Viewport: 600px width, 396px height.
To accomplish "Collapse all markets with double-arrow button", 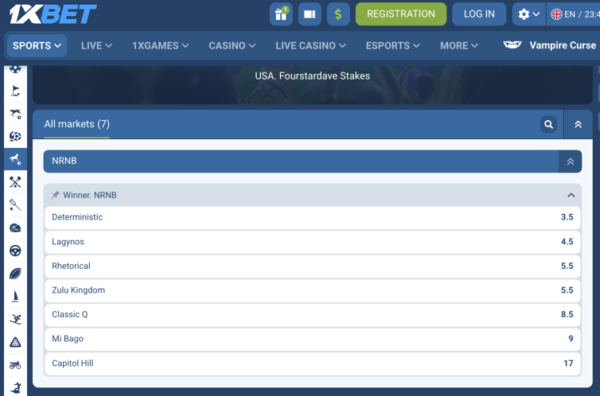I will 578,124.
